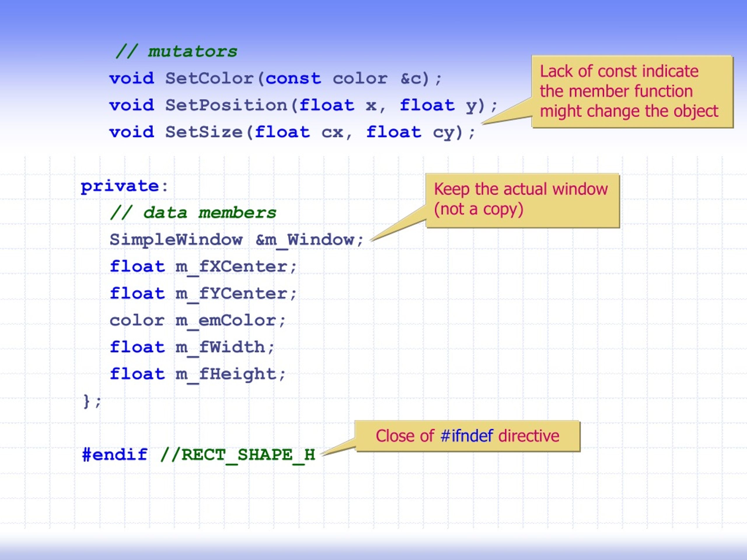Click the '// mutators' comment line

(176, 52)
